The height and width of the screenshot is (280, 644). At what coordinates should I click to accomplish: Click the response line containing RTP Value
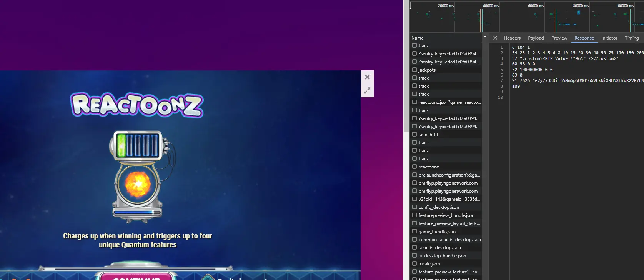coord(565,58)
